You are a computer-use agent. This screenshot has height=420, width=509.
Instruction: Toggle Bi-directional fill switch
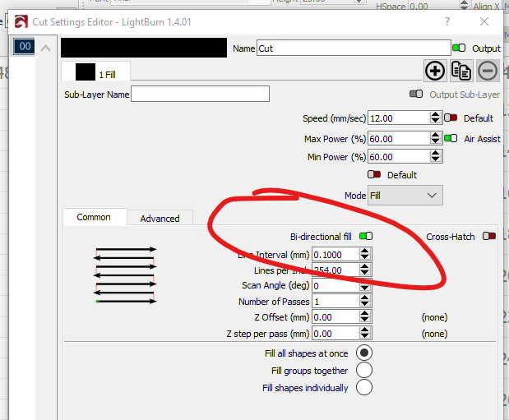click(x=366, y=237)
